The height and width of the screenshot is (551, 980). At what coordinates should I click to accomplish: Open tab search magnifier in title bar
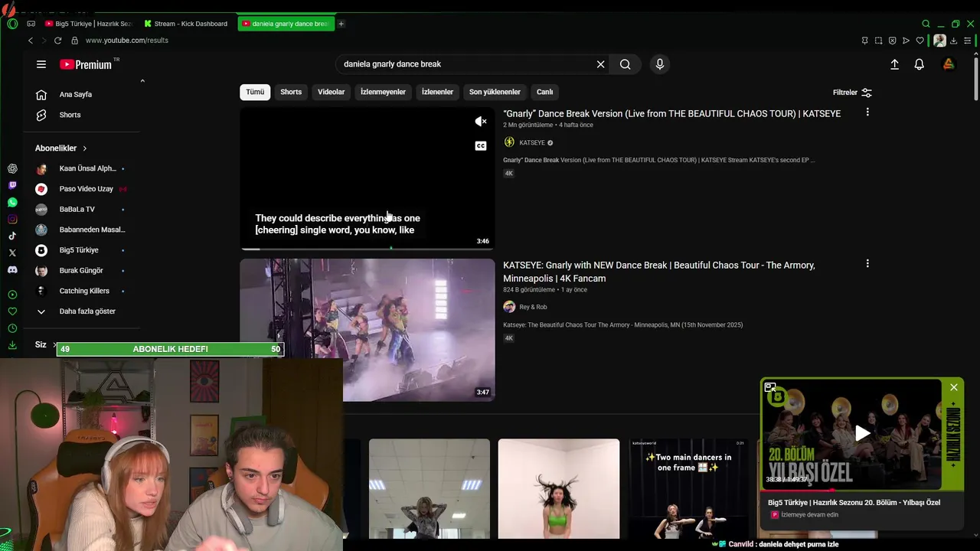pyautogui.click(x=926, y=24)
